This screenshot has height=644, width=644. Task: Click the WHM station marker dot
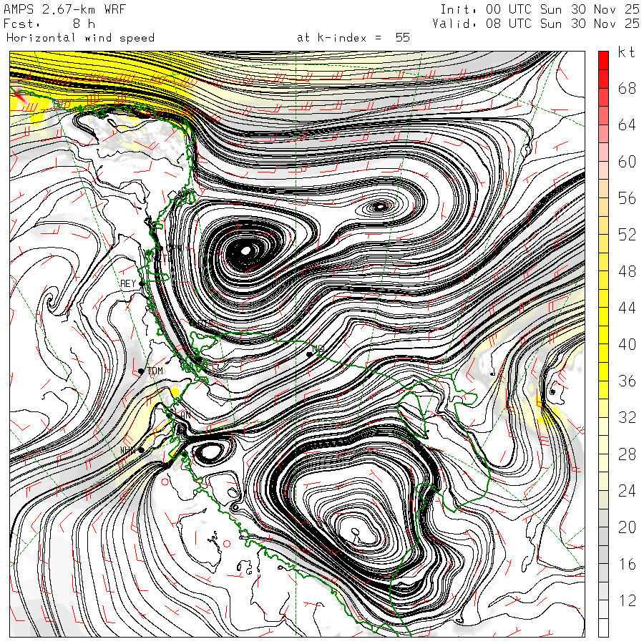click(x=142, y=450)
